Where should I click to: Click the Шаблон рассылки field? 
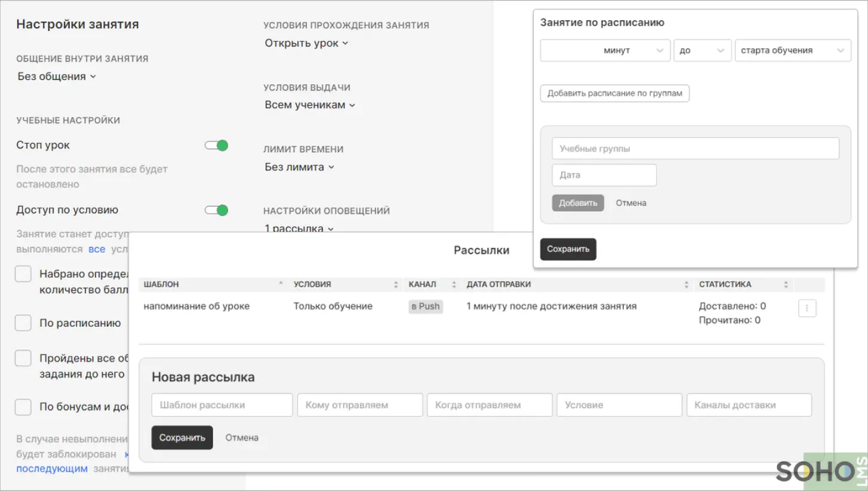click(x=222, y=404)
